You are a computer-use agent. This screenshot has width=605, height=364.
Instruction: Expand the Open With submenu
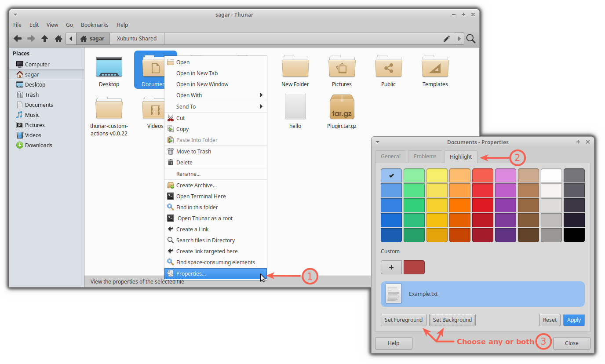(189, 95)
